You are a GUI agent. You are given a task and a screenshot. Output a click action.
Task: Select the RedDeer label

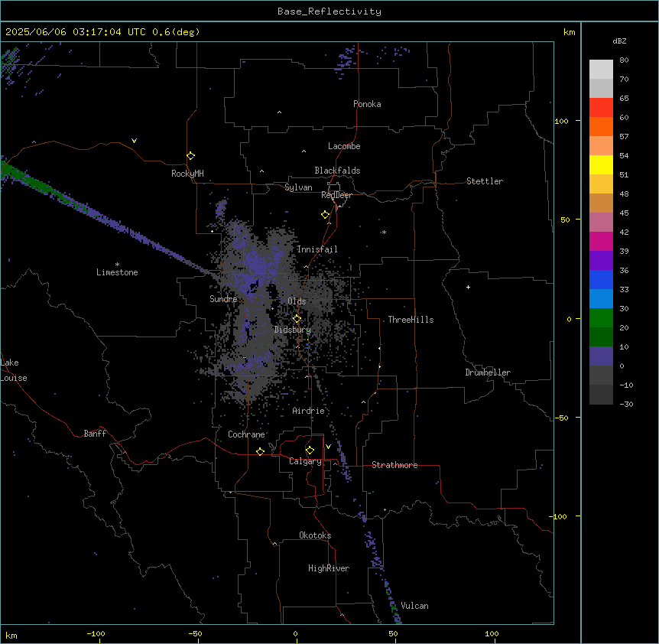(x=336, y=195)
